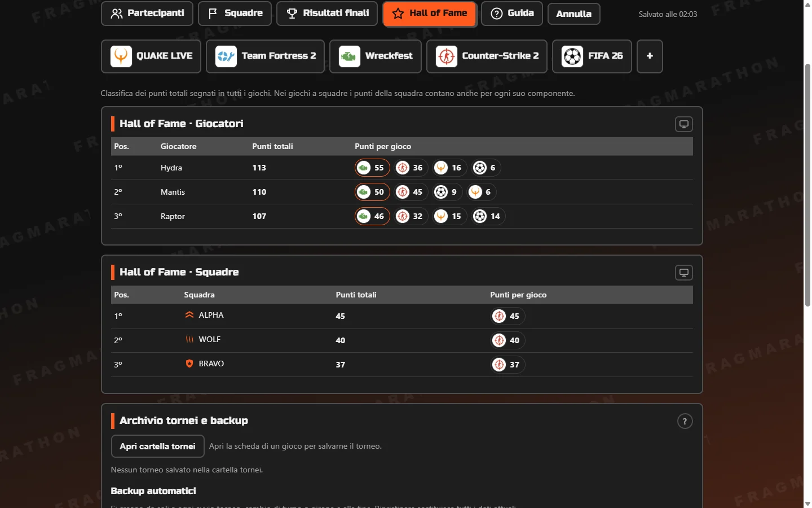Screen dimensions: 812x508
Task: Select the Counter-Strike 2 tab
Action: pos(487,56)
